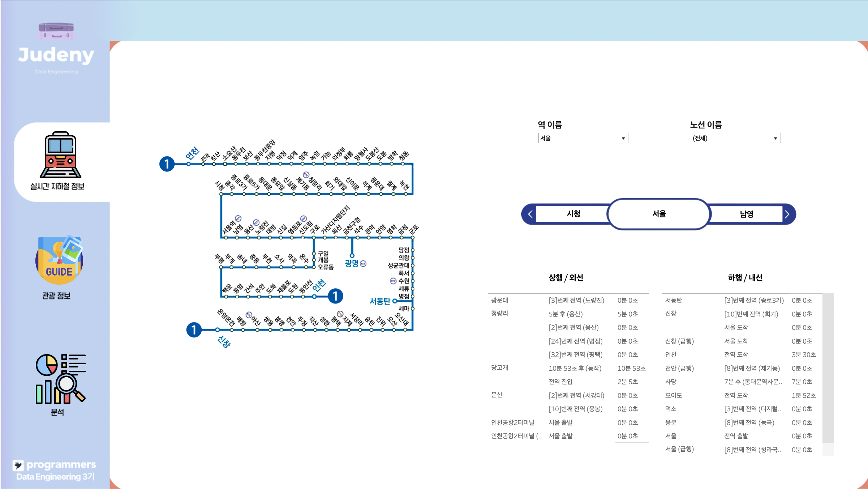Click the right arrow of the station selector
This screenshot has width=868, height=489.
(x=787, y=214)
